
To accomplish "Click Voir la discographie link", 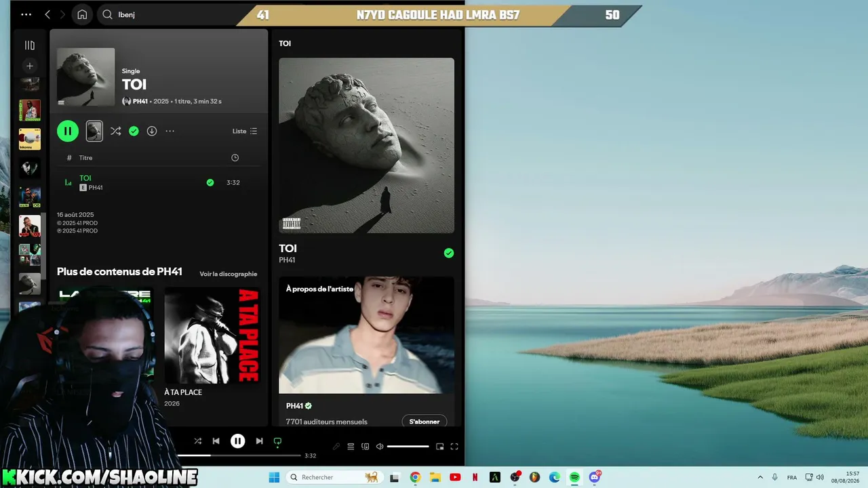I will tap(229, 274).
